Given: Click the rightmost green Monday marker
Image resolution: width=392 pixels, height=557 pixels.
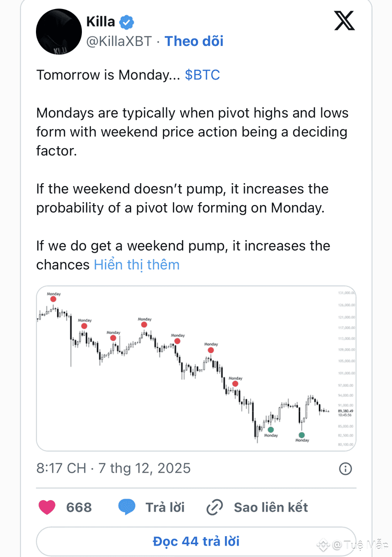Looking at the screenshot, I should 302,435.
